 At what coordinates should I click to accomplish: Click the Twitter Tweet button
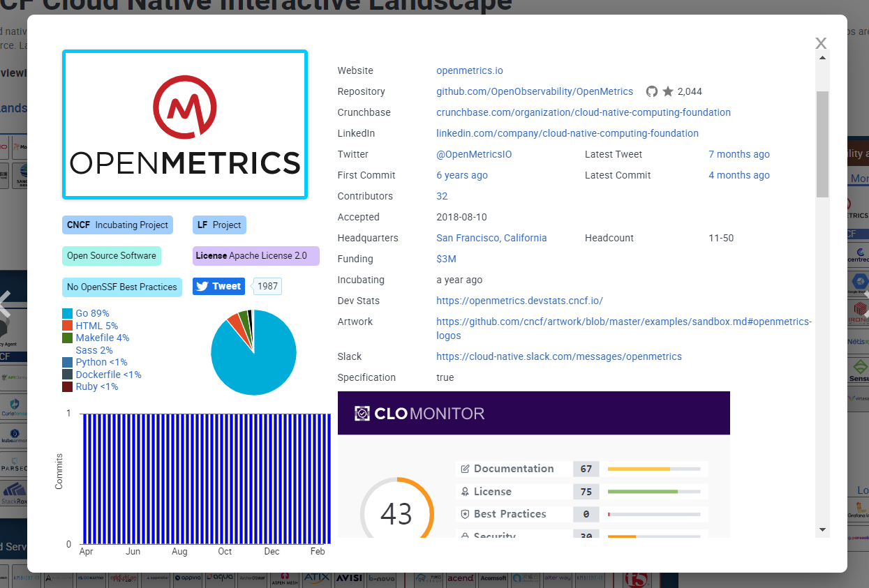[x=218, y=286]
